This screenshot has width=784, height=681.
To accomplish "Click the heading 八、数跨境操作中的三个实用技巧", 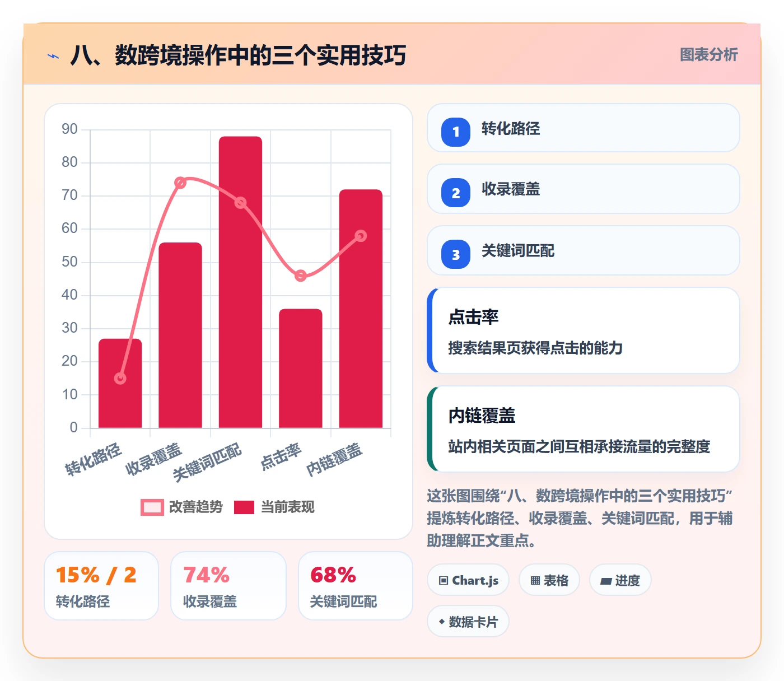I will 238,55.
